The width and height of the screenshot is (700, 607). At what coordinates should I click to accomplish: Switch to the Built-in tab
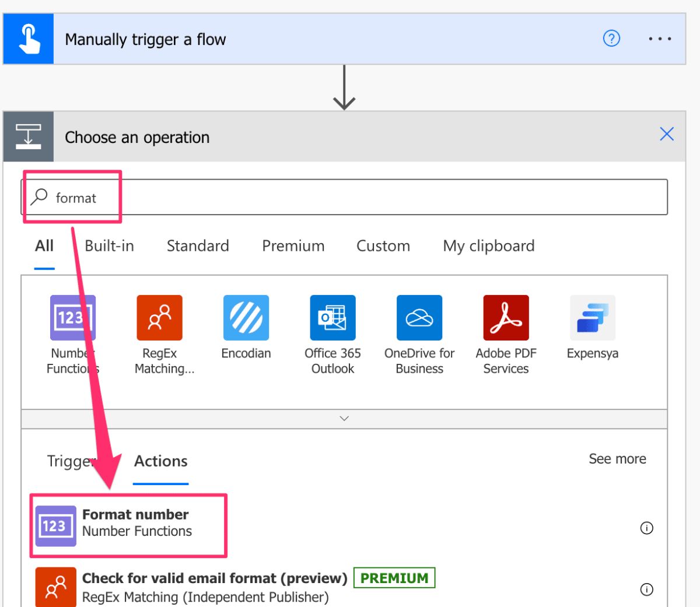(x=108, y=245)
